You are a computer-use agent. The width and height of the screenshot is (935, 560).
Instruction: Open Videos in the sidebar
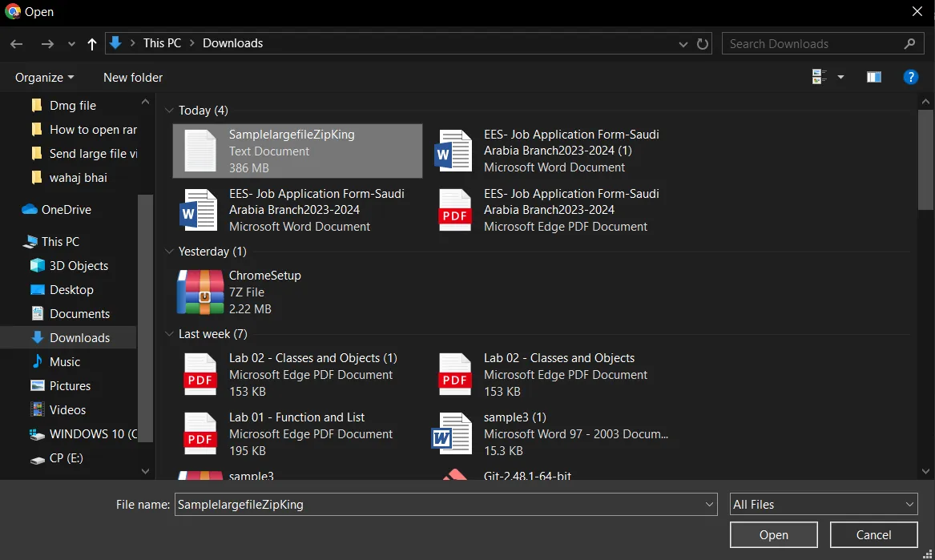tap(67, 409)
